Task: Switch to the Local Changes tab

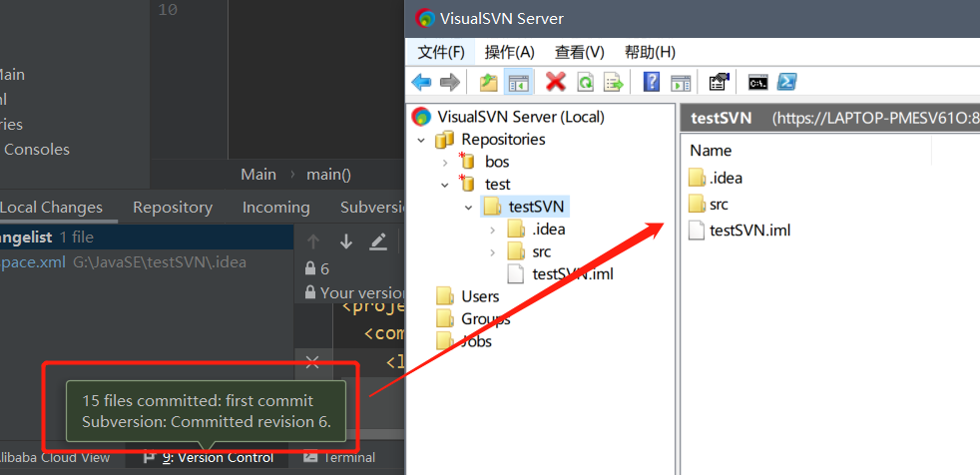Action: pos(51,208)
